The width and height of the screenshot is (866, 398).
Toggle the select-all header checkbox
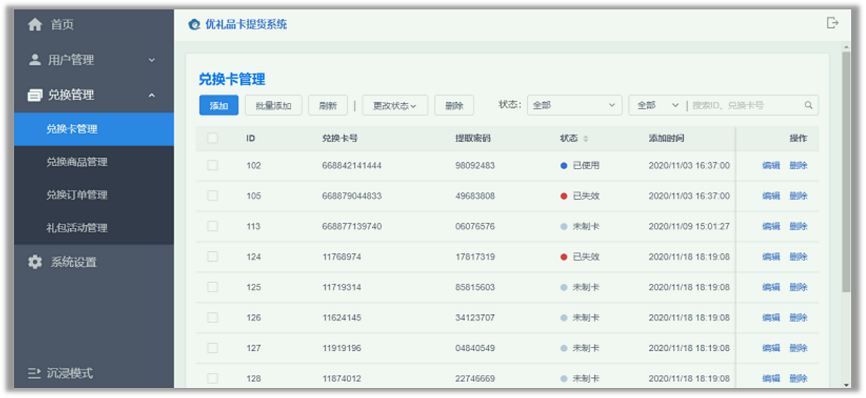(x=213, y=139)
